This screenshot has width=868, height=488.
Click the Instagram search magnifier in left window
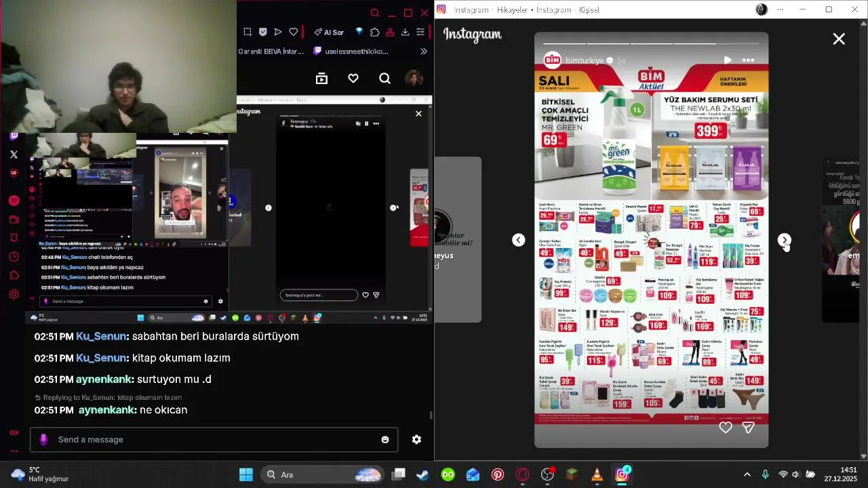coord(384,79)
